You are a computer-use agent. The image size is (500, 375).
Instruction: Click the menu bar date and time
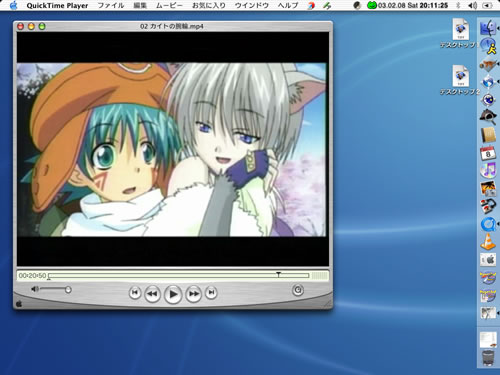click(x=413, y=6)
